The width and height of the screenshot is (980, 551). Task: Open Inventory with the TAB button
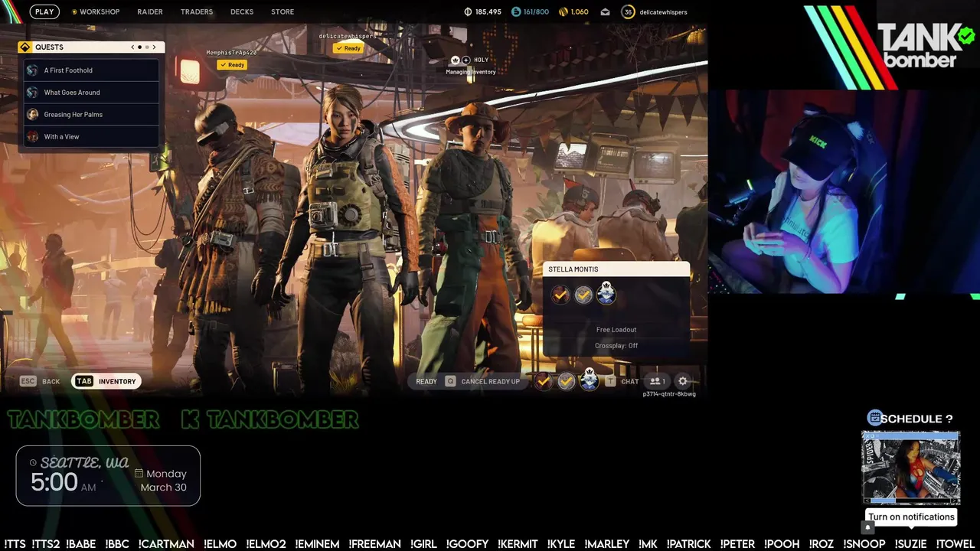[106, 381]
